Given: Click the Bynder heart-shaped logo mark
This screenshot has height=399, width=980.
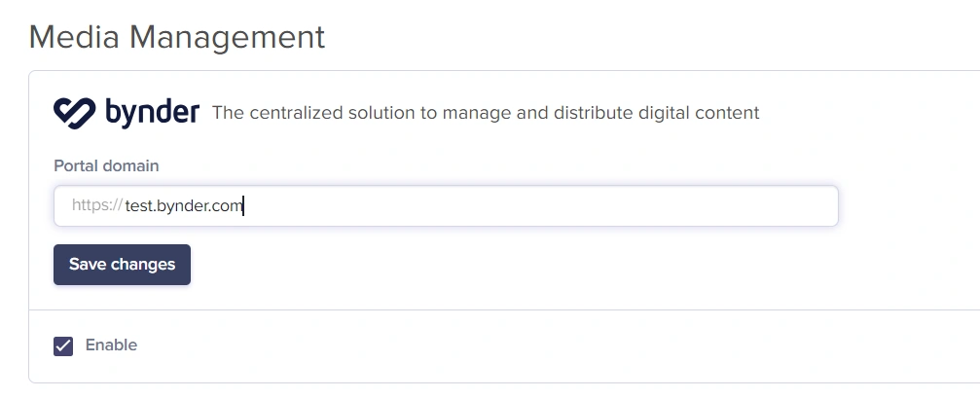Looking at the screenshot, I should point(74,113).
